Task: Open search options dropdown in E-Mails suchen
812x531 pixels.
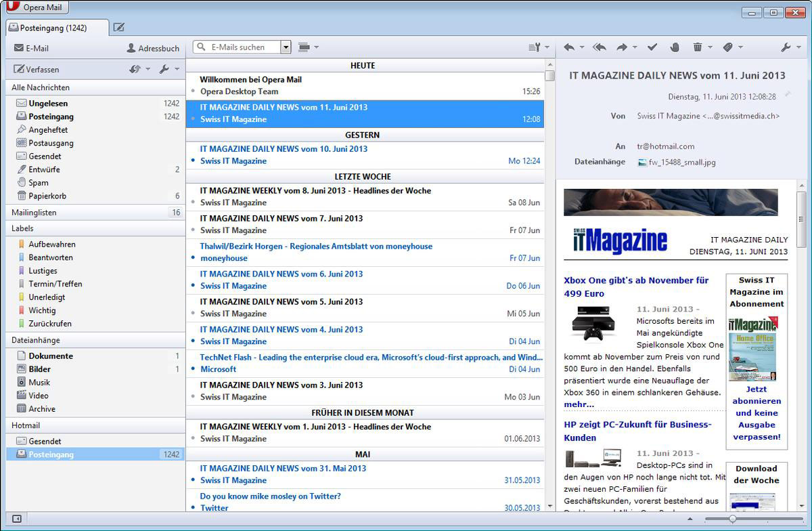Action: [x=286, y=47]
